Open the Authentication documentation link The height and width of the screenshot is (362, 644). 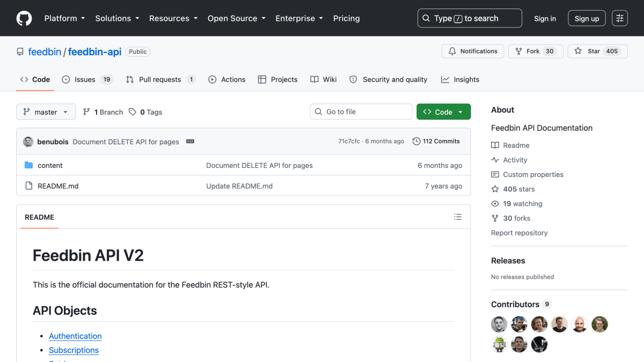(75, 336)
